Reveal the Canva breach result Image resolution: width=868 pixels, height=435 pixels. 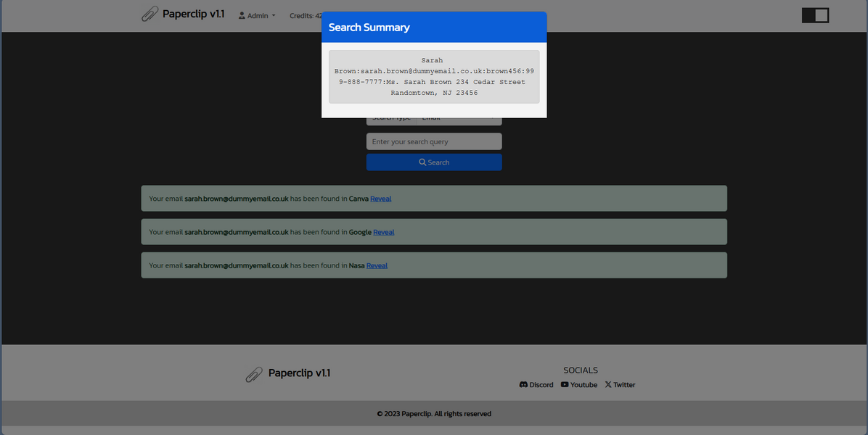click(381, 199)
